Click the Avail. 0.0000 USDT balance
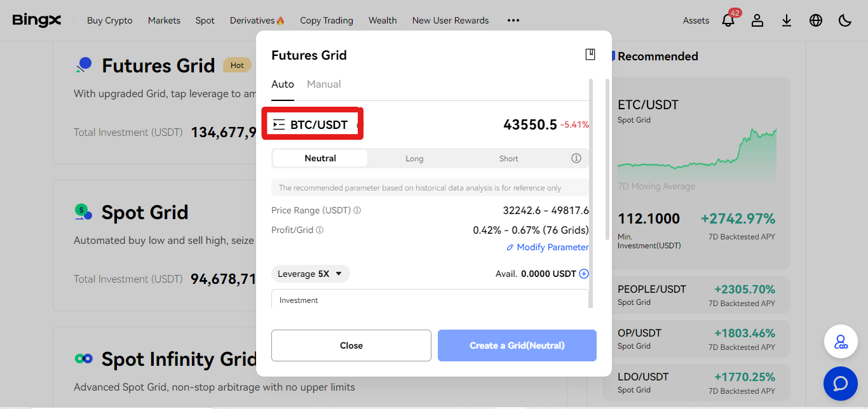 (536, 274)
